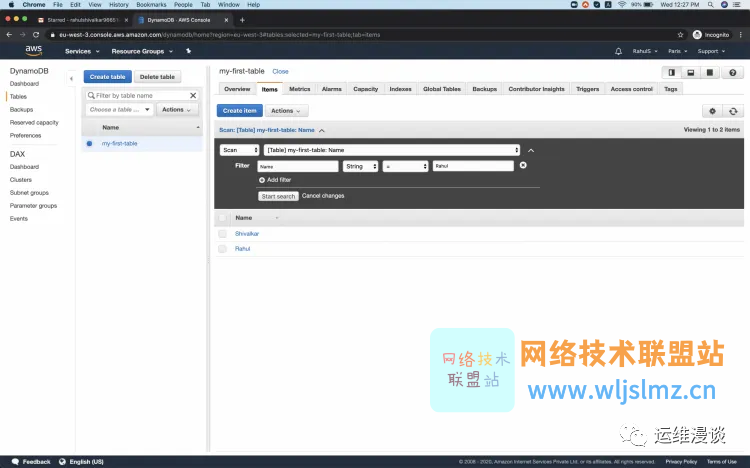Switch to the Metrics tab
The width and height of the screenshot is (750, 468).
tap(300, 89)
